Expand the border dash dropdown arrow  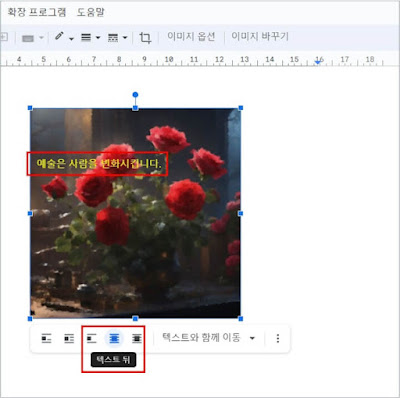click(125, 38)
